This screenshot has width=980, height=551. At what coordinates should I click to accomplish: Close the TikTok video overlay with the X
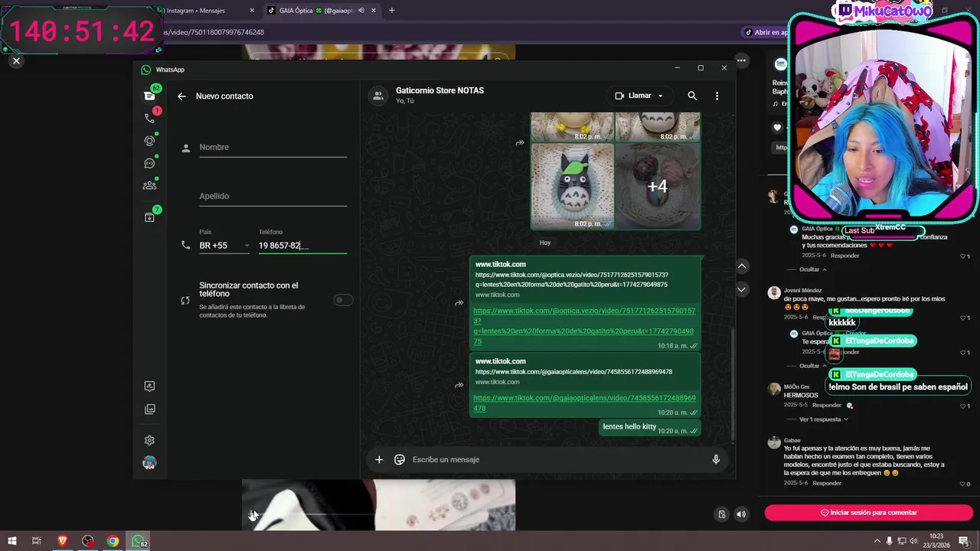tap(16, 60)
